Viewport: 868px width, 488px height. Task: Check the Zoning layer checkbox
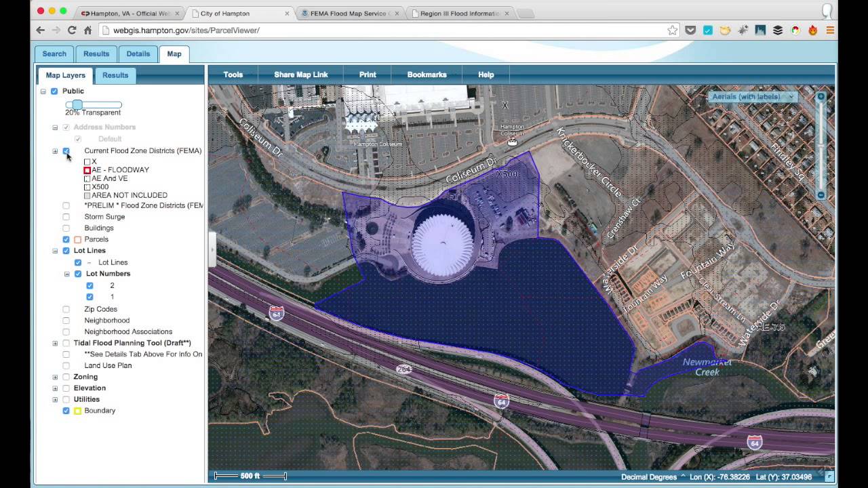click(66, 377)
